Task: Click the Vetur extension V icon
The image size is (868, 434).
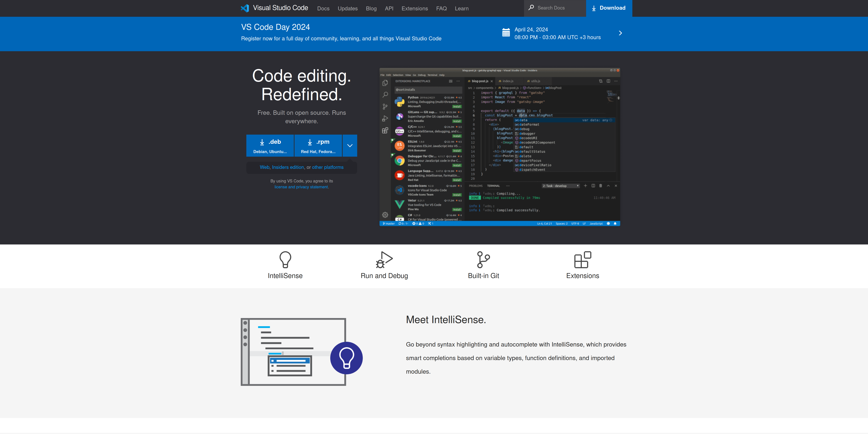Action: click(x=400, y=205)
